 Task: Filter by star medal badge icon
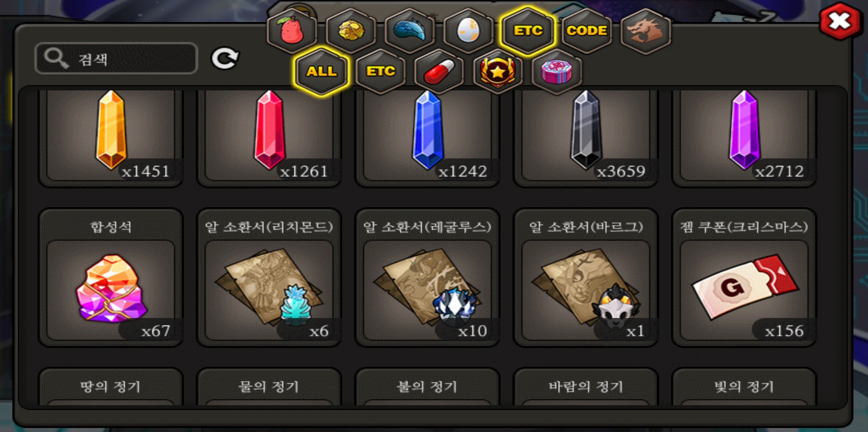498,72
